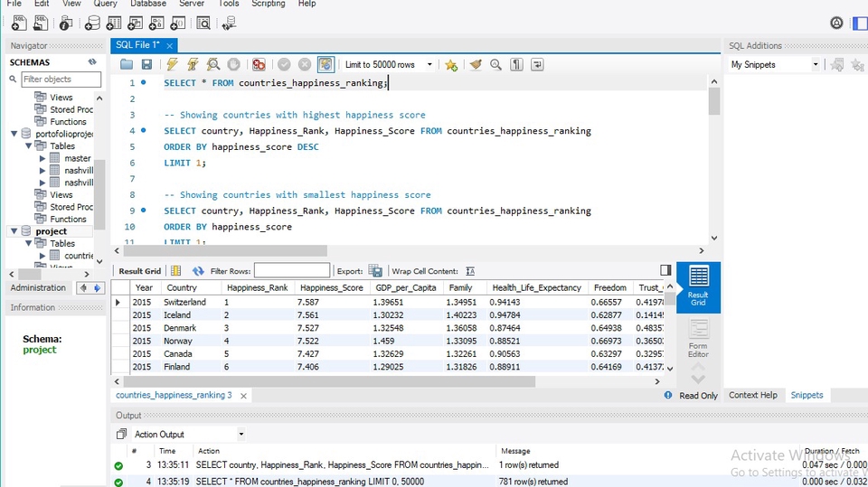Open SQL script file from main toolbar
The height and width of the screenshot is (487, 868).
[41, 23]
